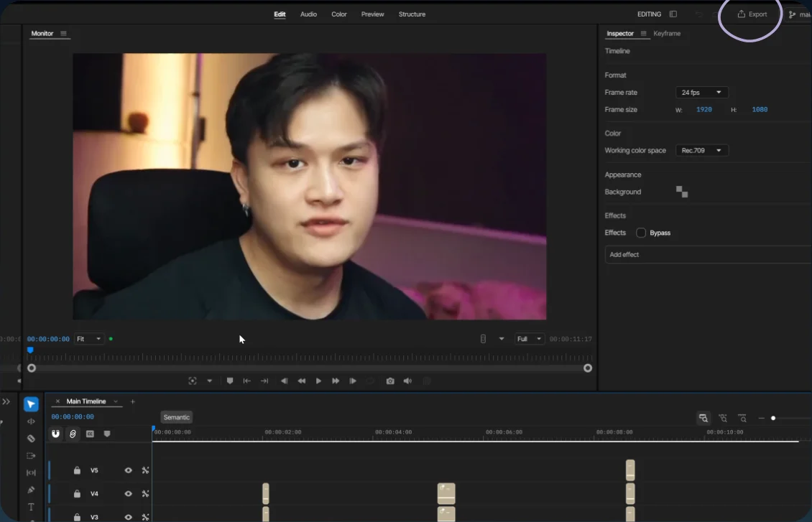Toggle timeline snapping with the magnet
This screenshot has height=522, width=812.
tap(55, 434)
